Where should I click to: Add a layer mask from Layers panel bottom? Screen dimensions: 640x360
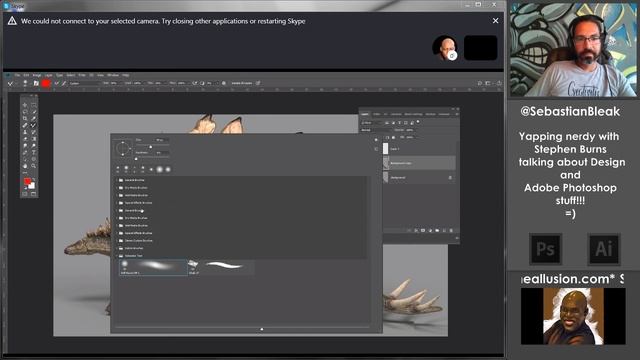[423, 231]
